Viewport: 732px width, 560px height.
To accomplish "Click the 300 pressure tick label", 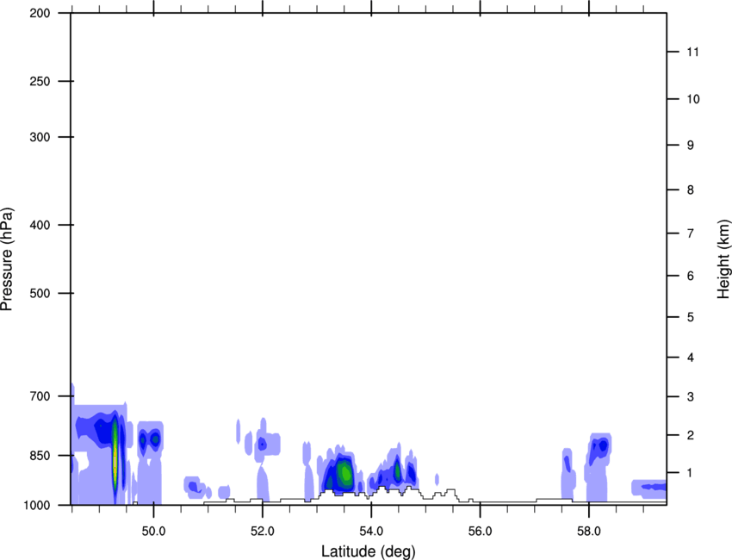I will click(x=40, y=137).
